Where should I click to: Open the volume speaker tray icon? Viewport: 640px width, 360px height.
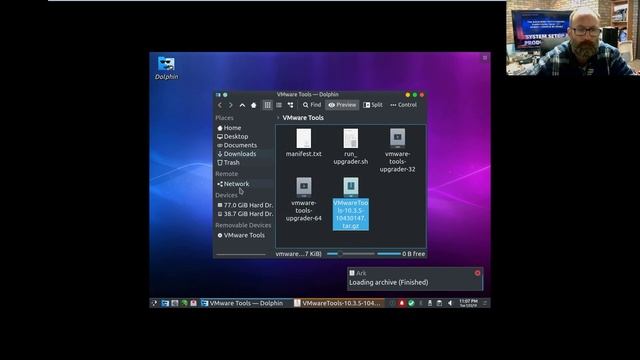(450, 303)
